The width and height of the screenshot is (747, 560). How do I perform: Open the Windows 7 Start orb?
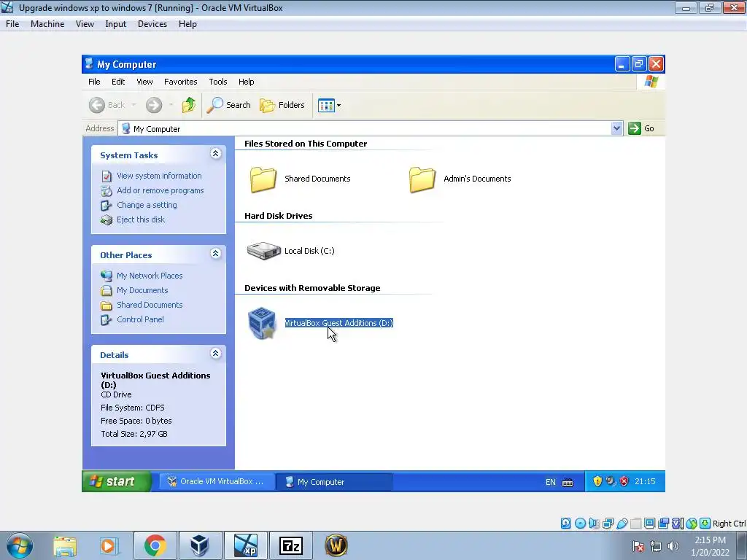20,545
